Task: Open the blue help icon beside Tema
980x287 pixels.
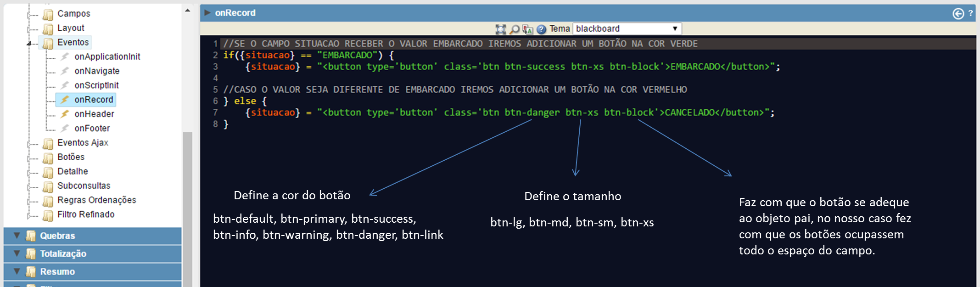Action: (x=542, y=29)
